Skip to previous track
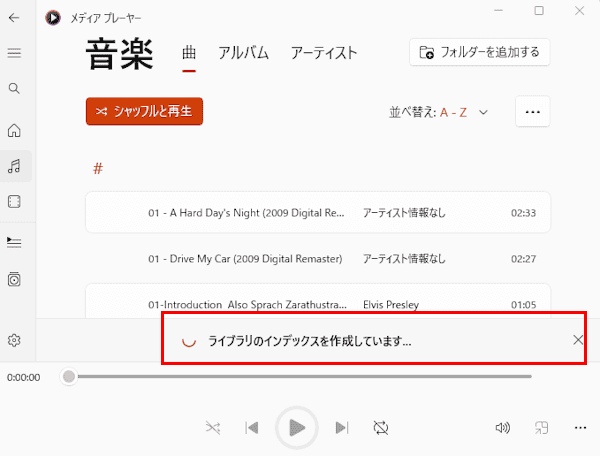 (x=251, y=428)
